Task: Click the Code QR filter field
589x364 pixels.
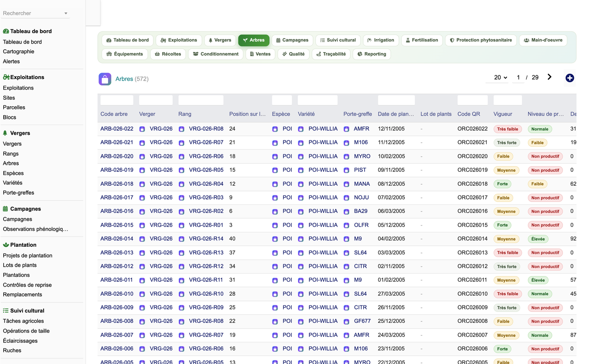Action: coord(472,100)
